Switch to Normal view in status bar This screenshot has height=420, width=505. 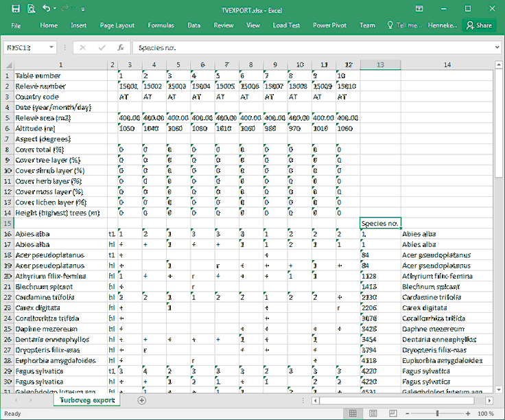pos(351,414)
